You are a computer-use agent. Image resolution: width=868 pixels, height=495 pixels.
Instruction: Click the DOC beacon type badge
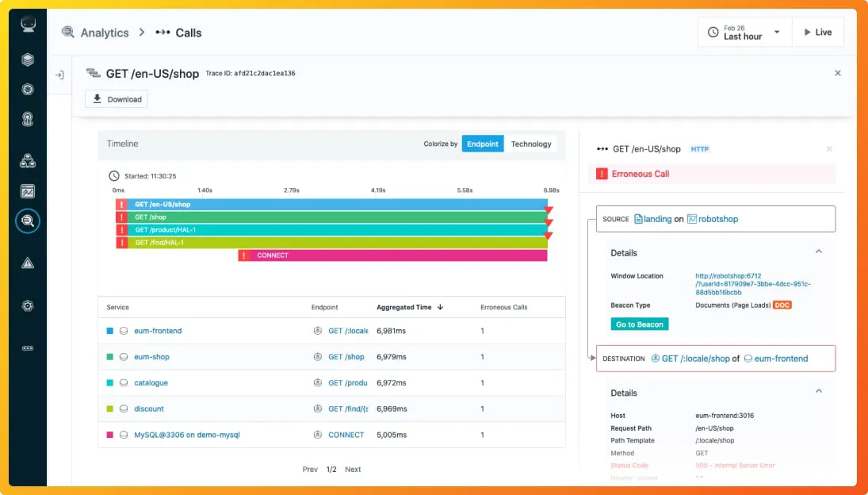[782, 305]
